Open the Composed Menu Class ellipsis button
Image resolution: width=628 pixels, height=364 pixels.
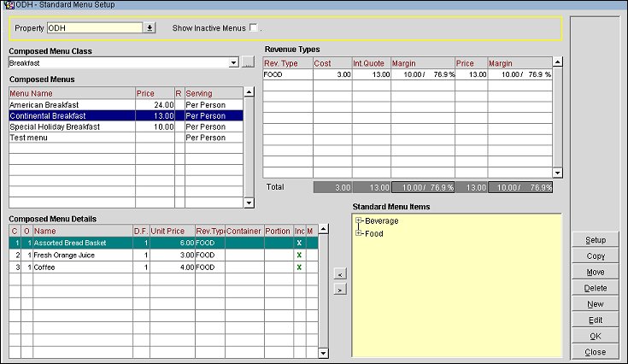(248, 62)
